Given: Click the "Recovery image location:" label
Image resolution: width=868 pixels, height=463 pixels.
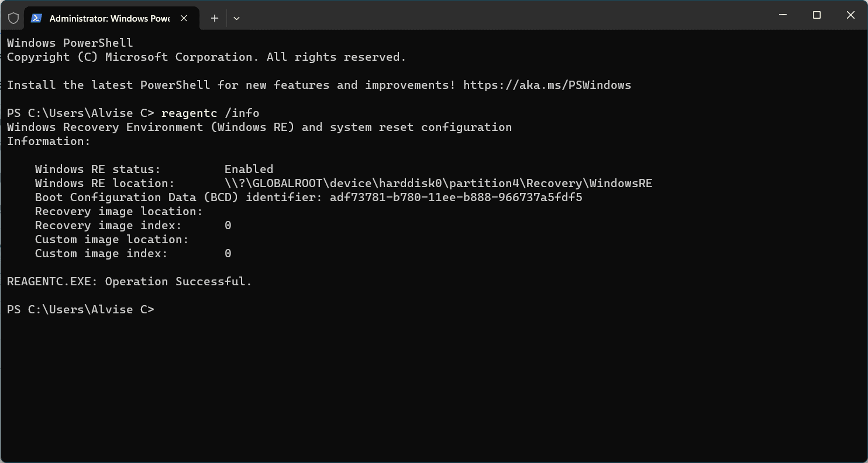Looking at the screenshot, I should pyautogui.click(x=119, y=212).
